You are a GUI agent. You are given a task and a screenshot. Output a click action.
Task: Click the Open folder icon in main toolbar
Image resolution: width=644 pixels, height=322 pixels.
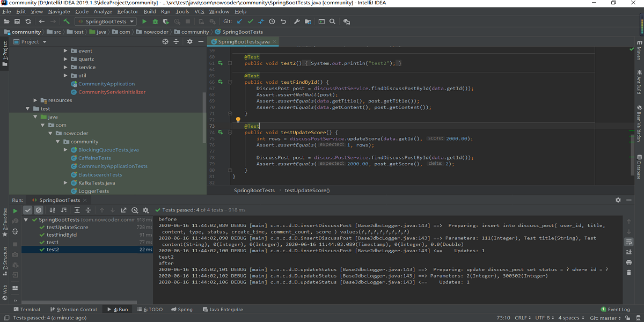click(6, 21)
